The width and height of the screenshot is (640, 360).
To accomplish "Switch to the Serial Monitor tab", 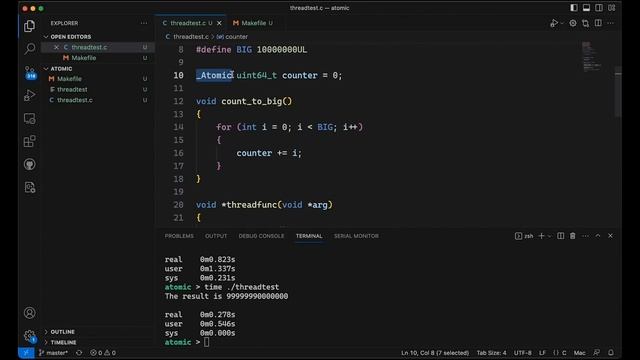I will [356, 236].
